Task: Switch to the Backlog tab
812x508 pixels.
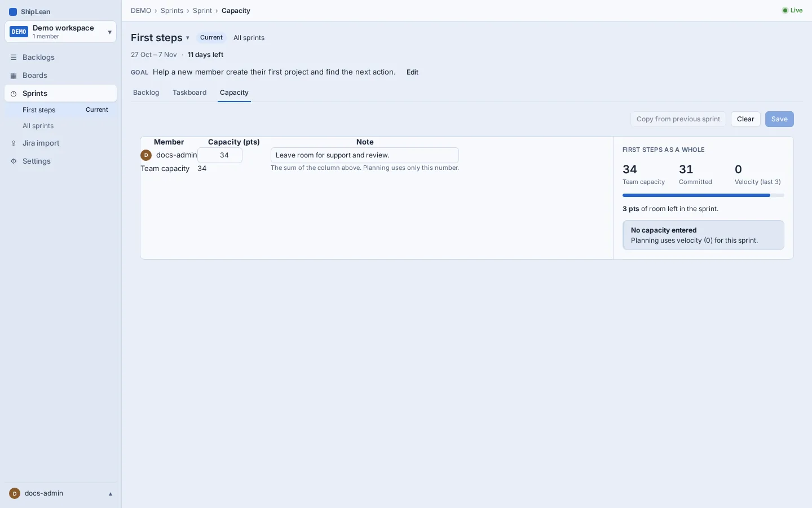Action: (146, 93)
